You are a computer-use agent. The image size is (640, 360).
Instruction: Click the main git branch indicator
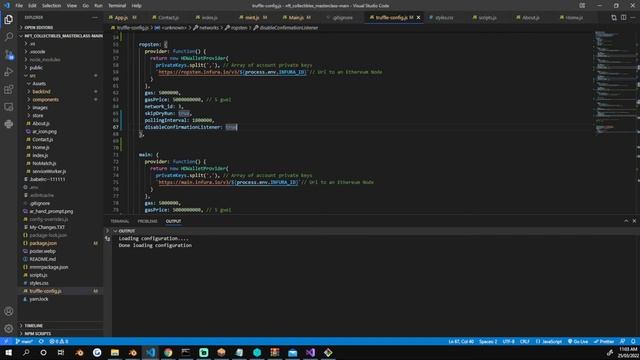24,341
